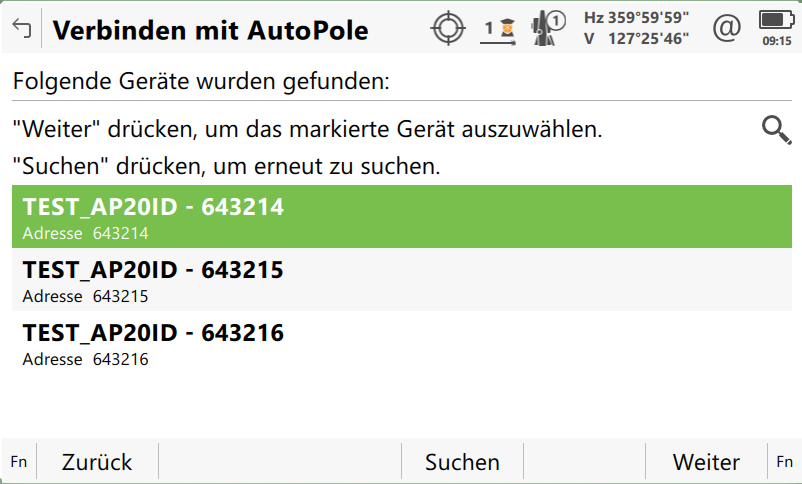Open the crosshair target aiming icon
802x484 pixels.
click(448, 28)
